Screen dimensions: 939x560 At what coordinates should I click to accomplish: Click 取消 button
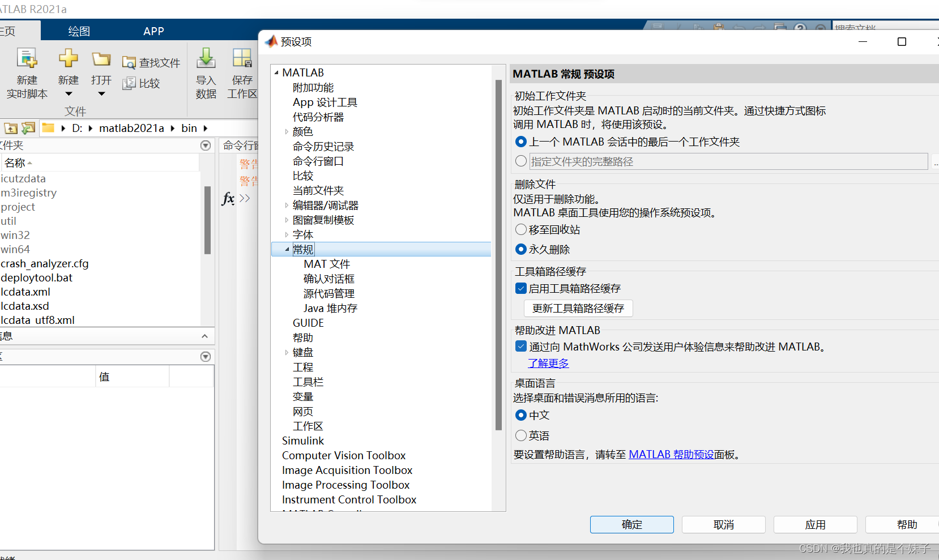pyautogui.click(x=724, y=524)
